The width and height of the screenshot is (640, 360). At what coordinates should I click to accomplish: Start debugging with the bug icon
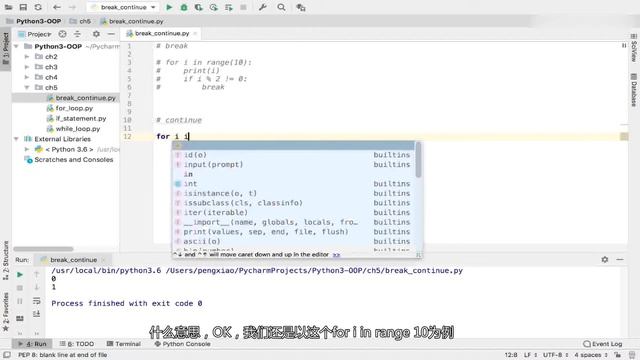click(x=184, y=7)
